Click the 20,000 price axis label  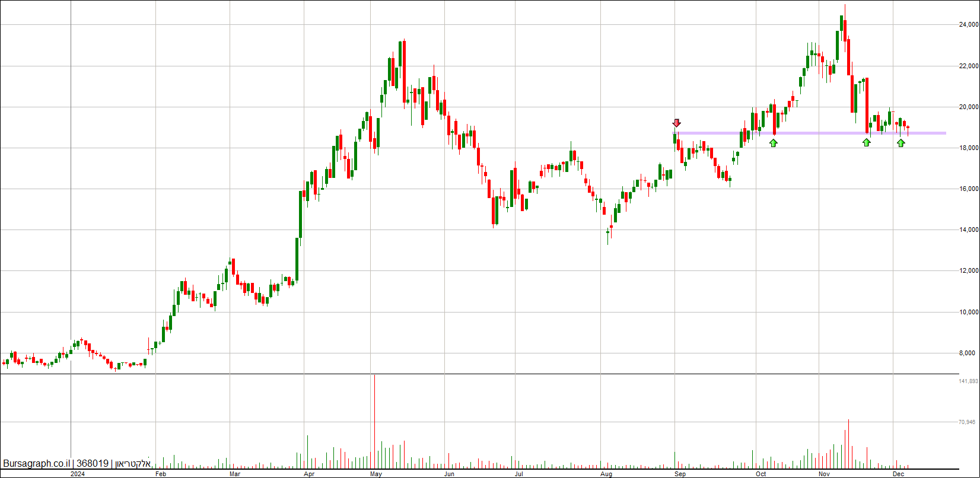pyautogui.click(x=969, y=107)
